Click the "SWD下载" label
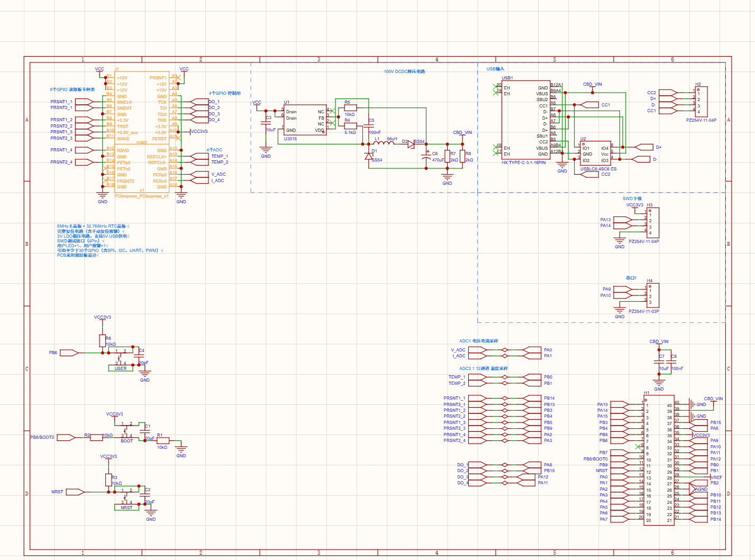The image size is (755, 560). coord(632,198)
